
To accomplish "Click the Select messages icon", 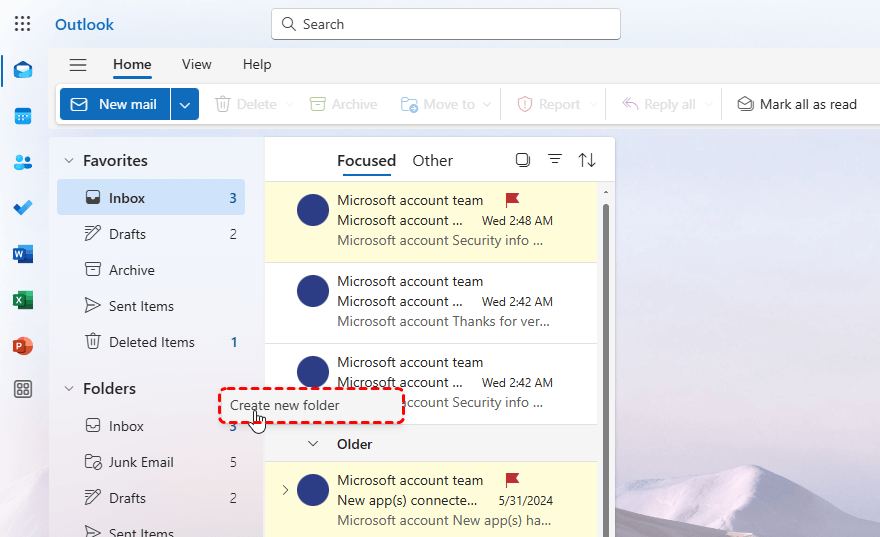I will [x=522, y=160].
